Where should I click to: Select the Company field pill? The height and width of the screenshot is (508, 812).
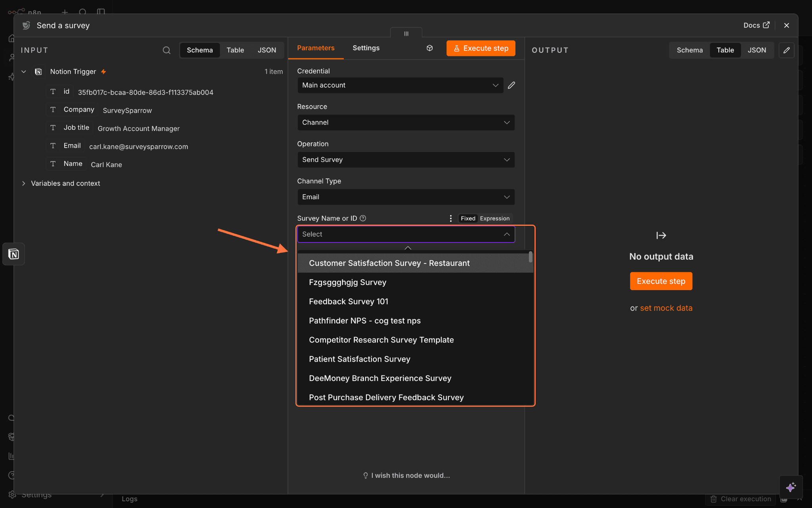[x=72, y=110]
